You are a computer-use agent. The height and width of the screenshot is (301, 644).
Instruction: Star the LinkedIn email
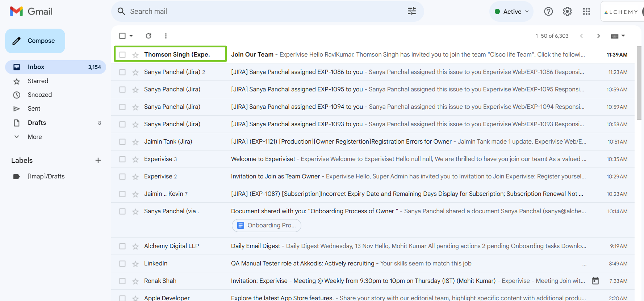coord(135,264)
